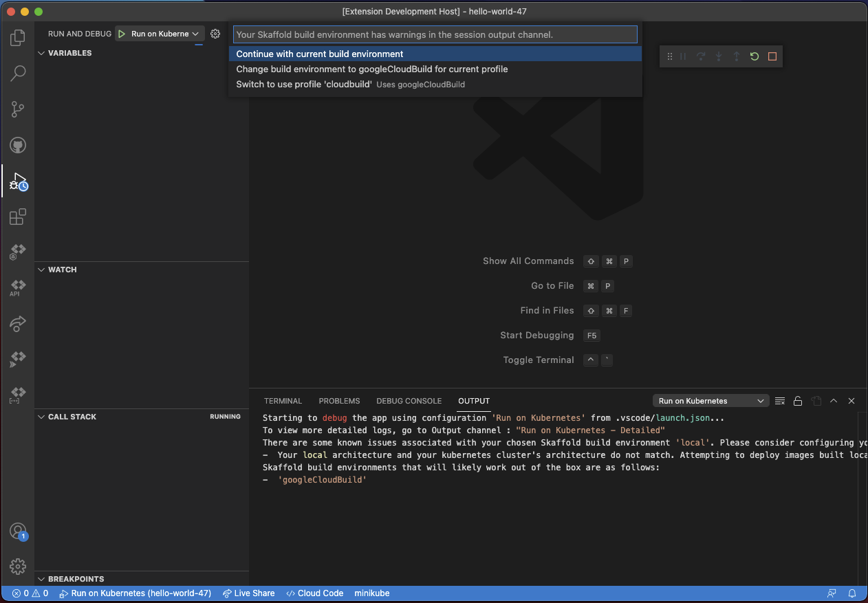The image size is (868, 603).
Task: Open launch.json via gear icon
Action: pyautogui.click(x=215, y=34)
